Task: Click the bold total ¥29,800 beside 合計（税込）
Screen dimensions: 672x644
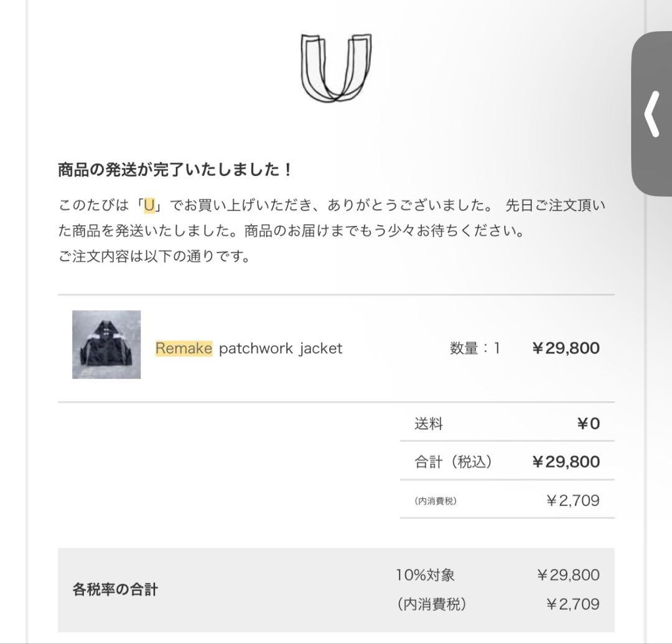Action: [x=566, y=461]
